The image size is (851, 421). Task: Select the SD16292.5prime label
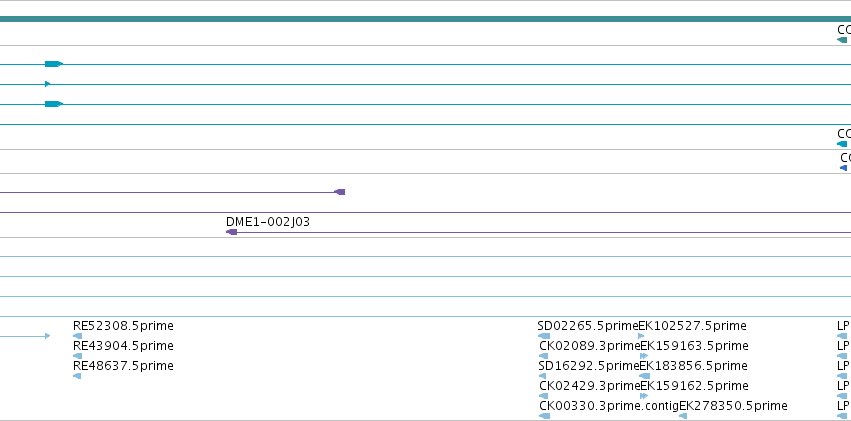point(589,366)
